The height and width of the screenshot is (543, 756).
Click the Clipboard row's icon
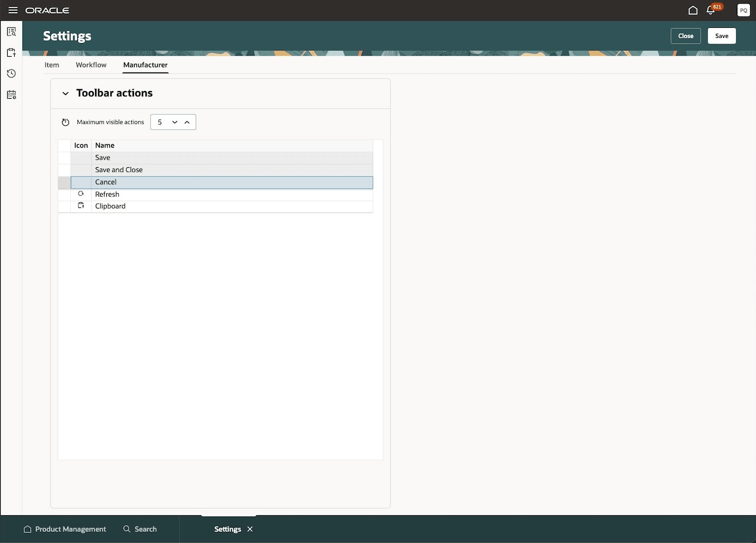(81, 206)
